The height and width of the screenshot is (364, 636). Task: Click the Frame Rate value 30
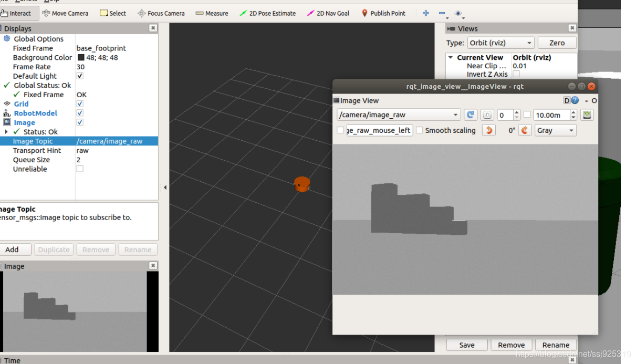pos(80,67)
